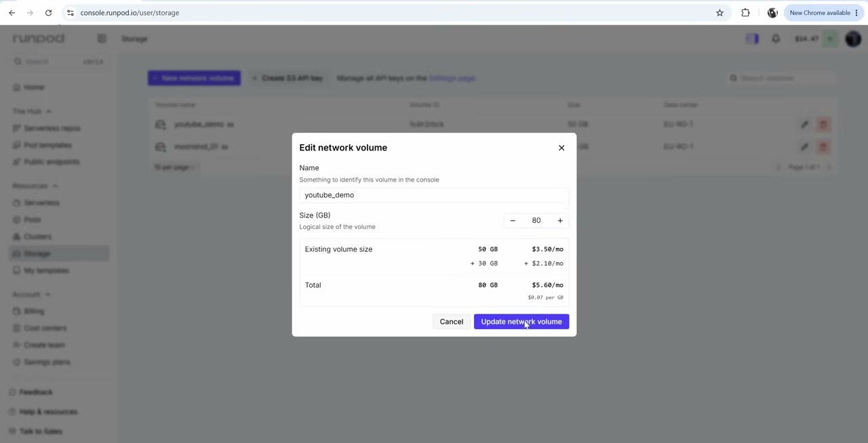Click the account balance amount

pyautogui.click(x=806, y=39)
